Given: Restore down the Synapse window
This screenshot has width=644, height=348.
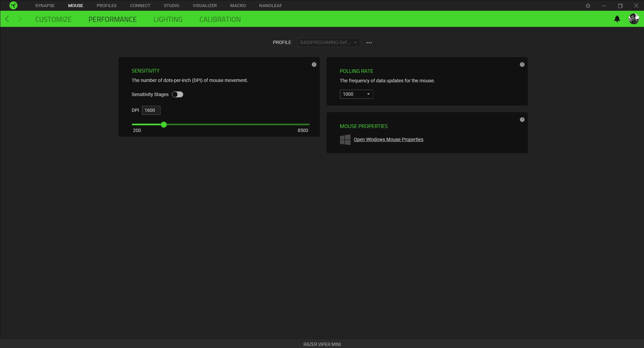Looking at the screenshot, I should click(x=620, y=6).
